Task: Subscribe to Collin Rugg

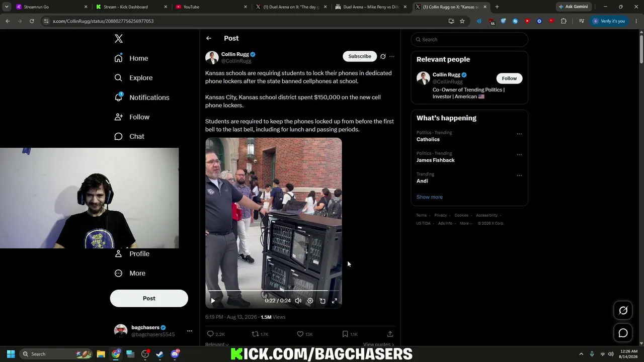Action: pos(360,56)
